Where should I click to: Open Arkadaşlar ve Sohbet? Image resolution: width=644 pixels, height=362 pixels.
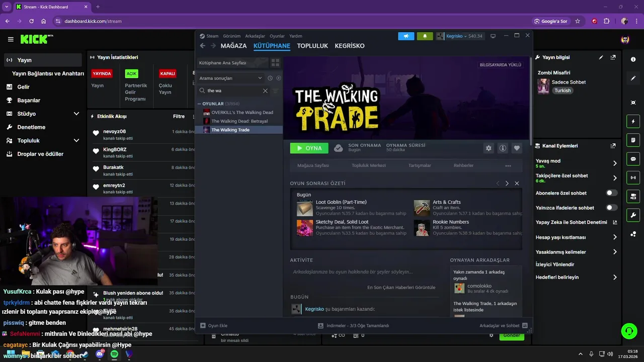point(503,326)
